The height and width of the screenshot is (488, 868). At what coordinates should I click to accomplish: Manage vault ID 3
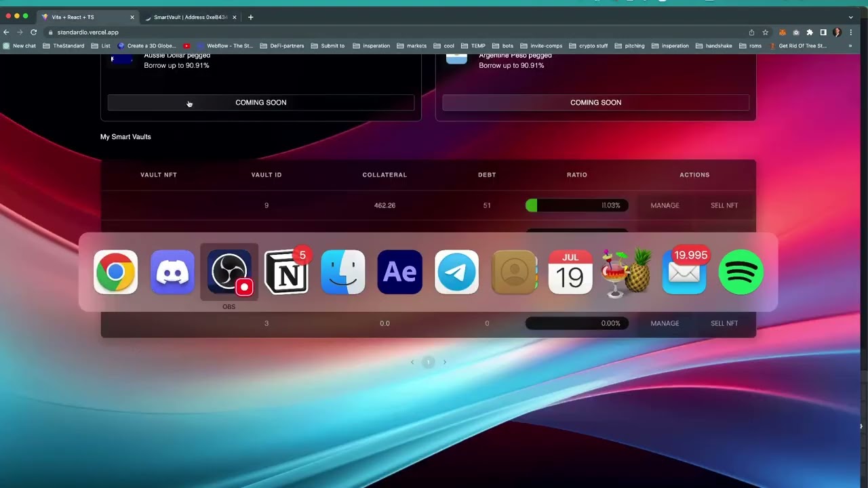(x=665, y=323)
